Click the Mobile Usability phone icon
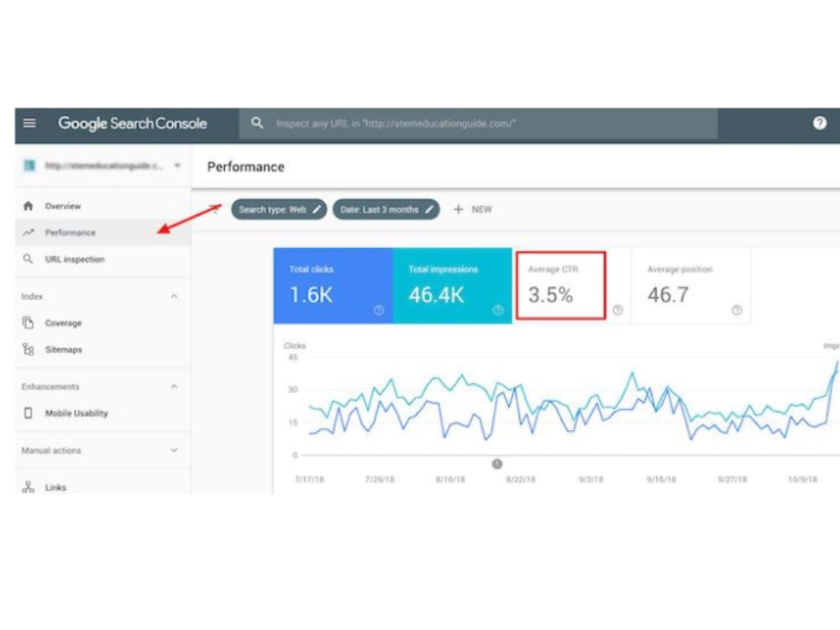The height and width of the screenshot is (630, 840). pos(29,413)
